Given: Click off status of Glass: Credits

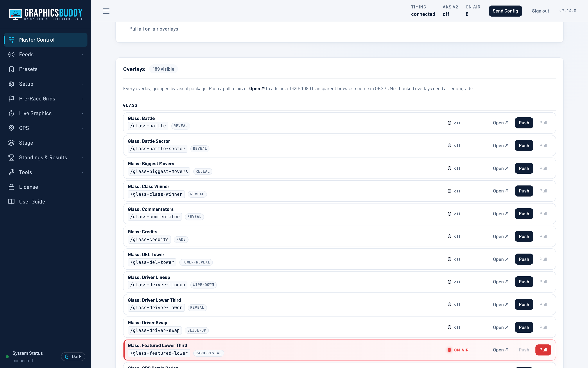Looking at the screenshot, I should click(454, 236).
